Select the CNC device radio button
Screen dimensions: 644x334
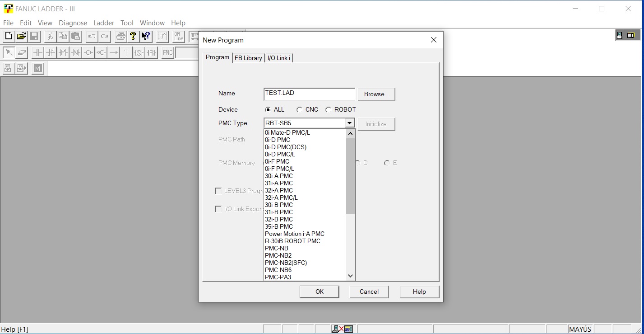[x=300, y=109]
